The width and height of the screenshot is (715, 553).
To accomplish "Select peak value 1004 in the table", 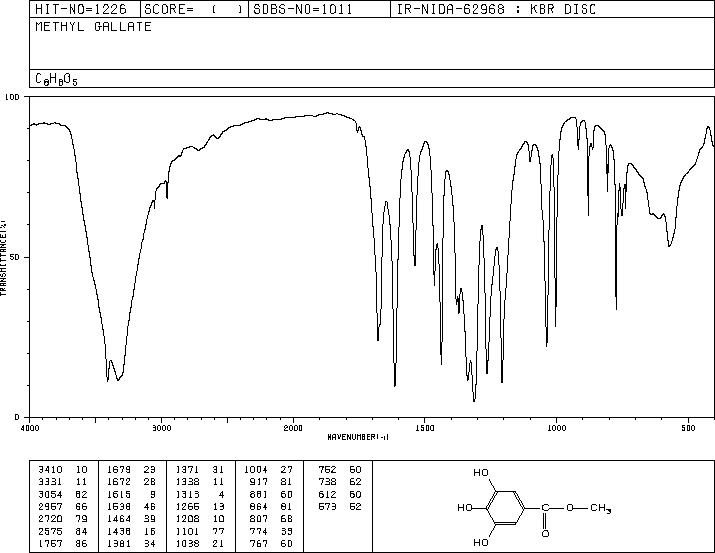I will pyautogui.click(x=256, y=470).
